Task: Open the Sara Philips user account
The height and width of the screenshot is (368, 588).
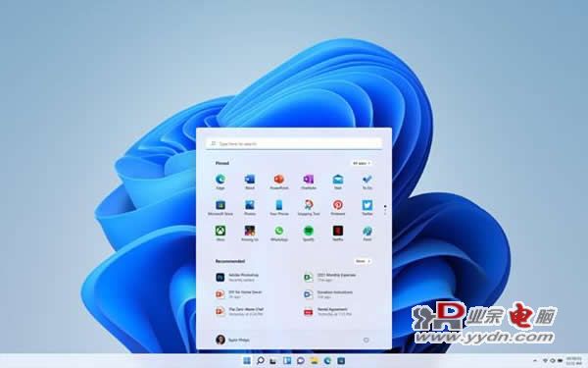Action: point(232,340)
